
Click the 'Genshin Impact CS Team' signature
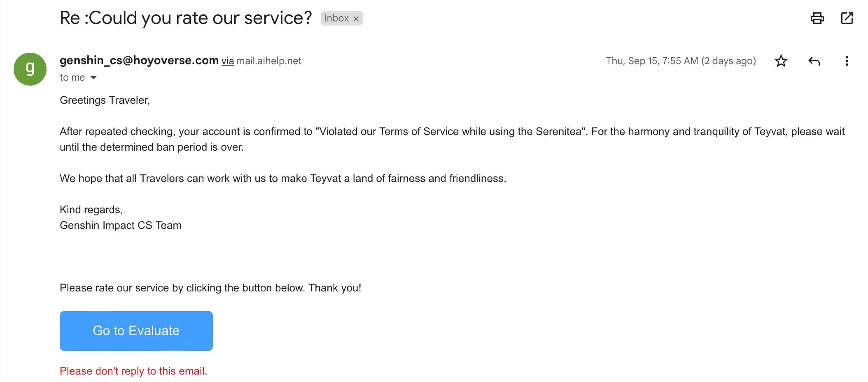(121, 225)
